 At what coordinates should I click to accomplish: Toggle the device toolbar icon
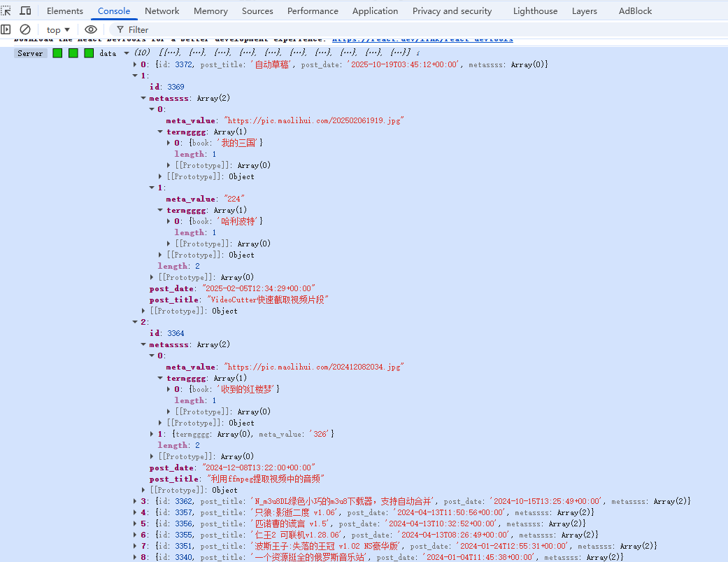tap(26, 10)
